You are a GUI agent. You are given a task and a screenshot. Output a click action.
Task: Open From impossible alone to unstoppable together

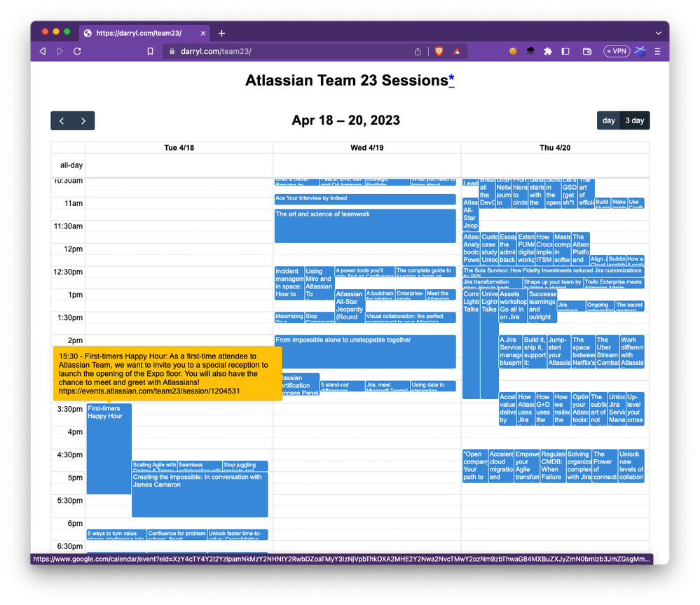pos(365,352)
